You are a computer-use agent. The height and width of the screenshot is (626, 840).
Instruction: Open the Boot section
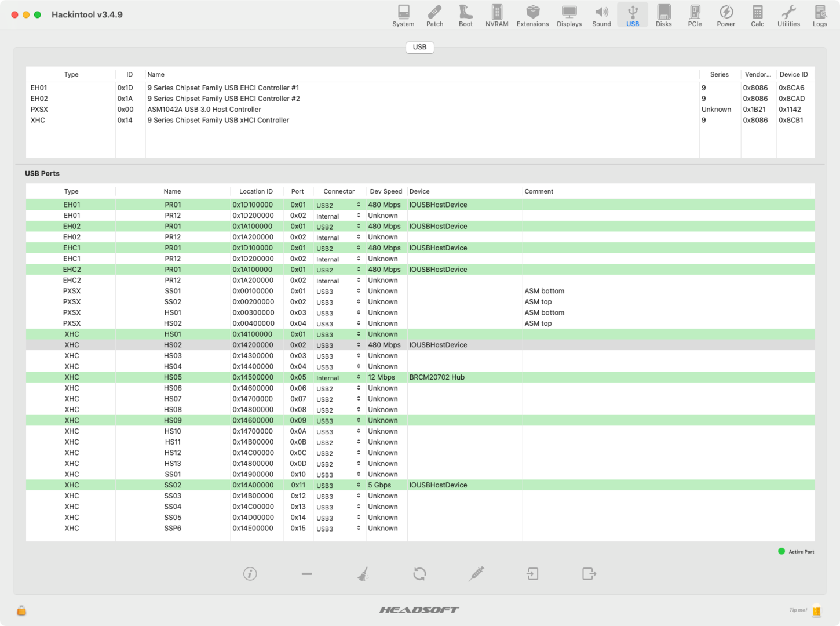click(x=466, y=16)
